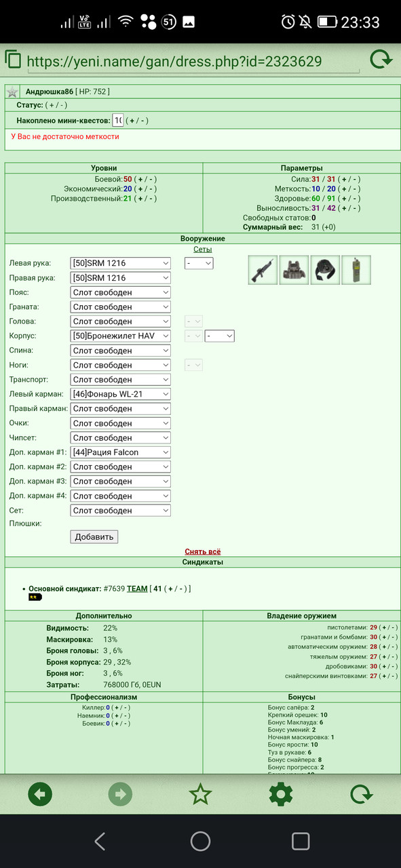Open Доп. карман #3 dropdown
Viewport: 401px width, 868px height.
120,481
